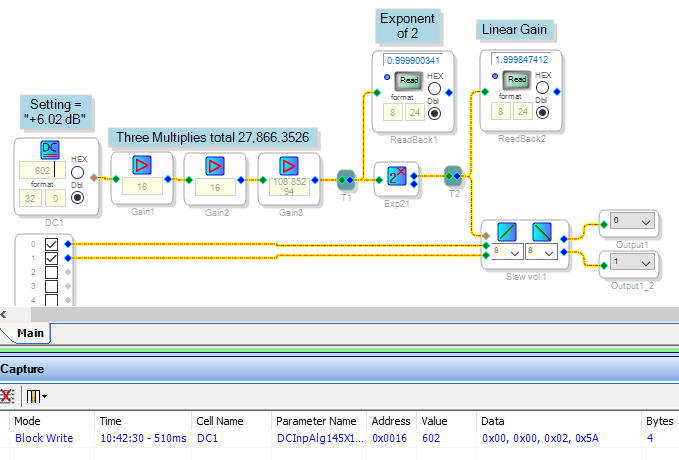Click input channel 0 output pin
The image size is (679, 460).
pos(68,244)
